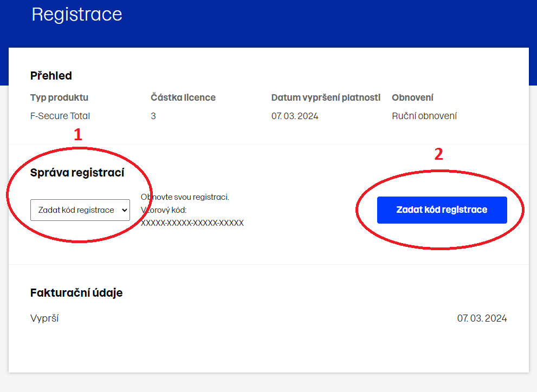Click the 'Obnovení' column header
The width and height of the screenshot is (537, 392).
point(412,98)
